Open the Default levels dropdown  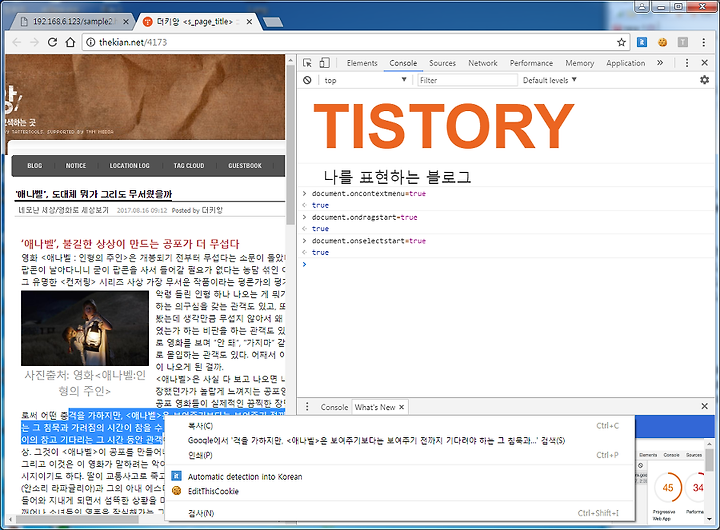coord(549,80)
